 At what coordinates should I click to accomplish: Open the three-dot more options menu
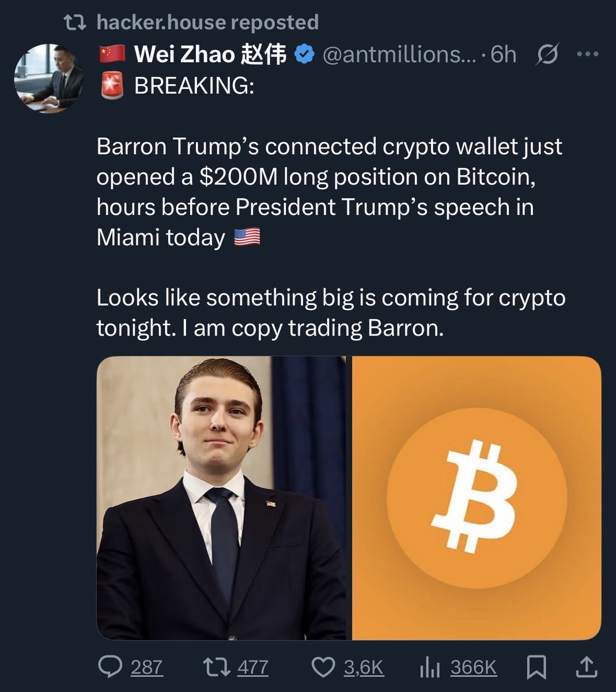pyautogui.click(x=588, y=55)
